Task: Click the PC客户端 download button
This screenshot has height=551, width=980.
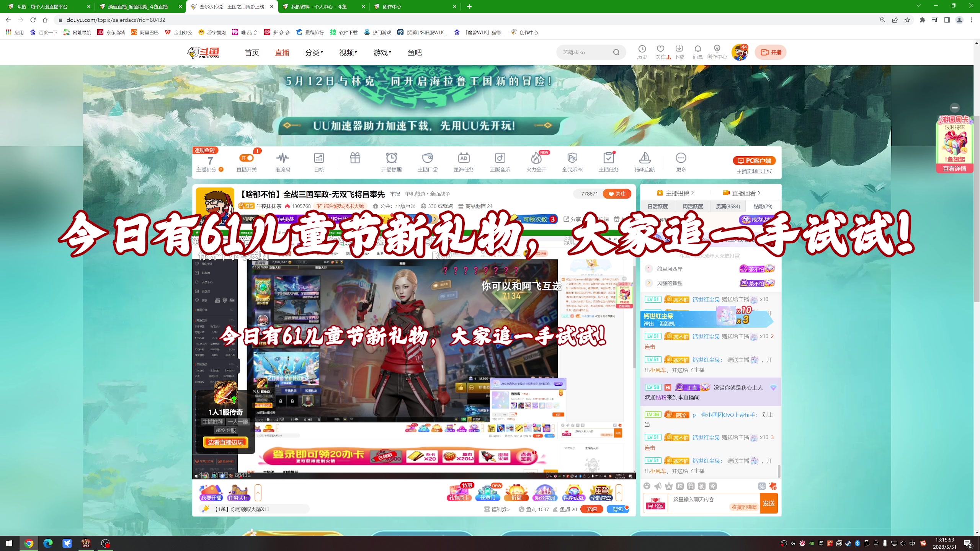Action: click(x=754, y=161)
